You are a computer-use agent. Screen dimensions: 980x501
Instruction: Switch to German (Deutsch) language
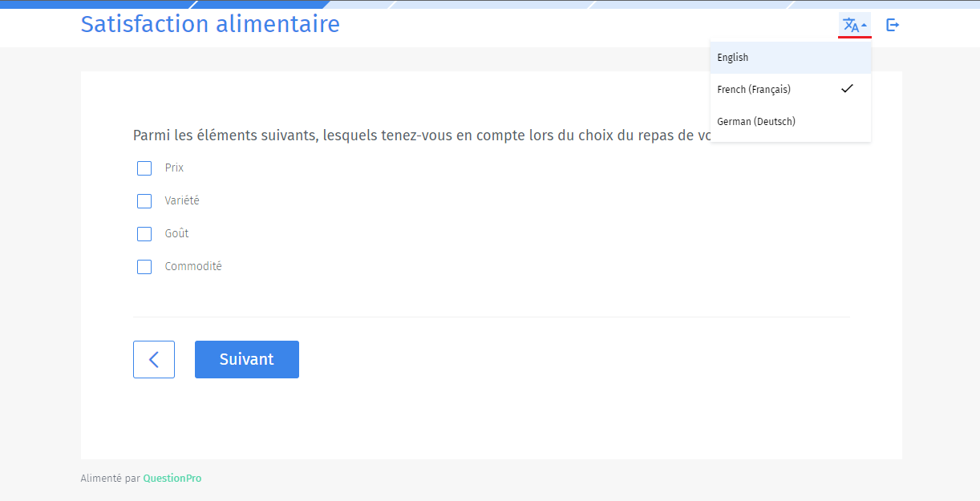click(x=756, y=122)
